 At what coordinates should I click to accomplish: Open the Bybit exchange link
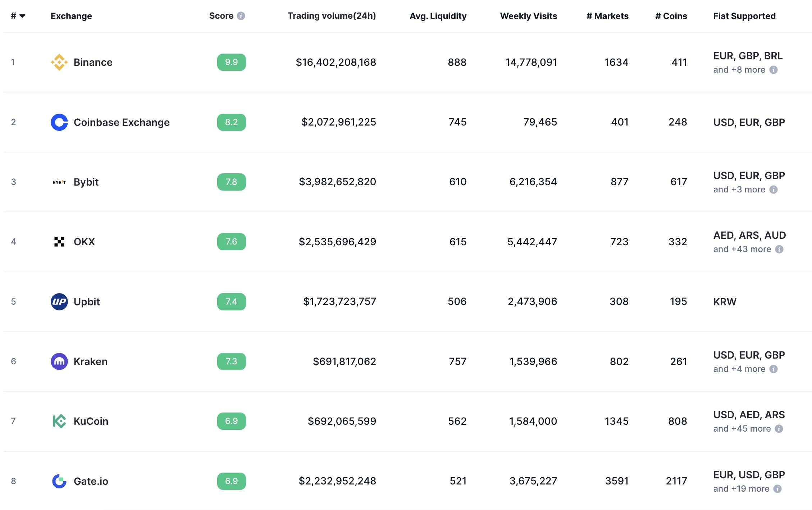(86, 182)
